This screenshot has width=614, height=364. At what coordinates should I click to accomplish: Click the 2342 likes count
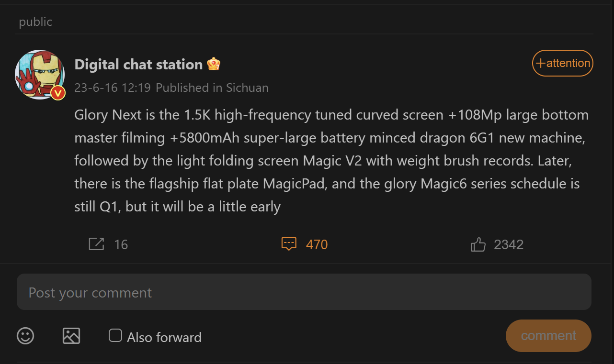(x=509, y=245)
